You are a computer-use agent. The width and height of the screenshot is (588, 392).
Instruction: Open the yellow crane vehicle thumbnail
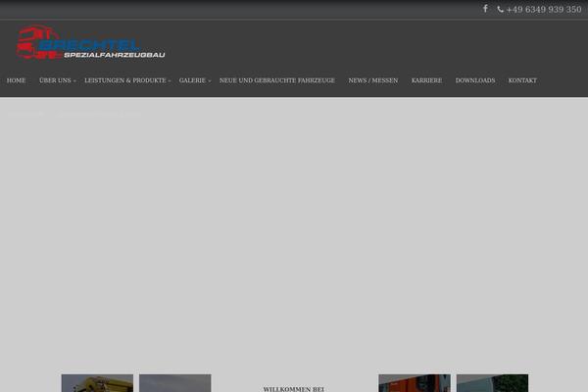click(97, 383)
